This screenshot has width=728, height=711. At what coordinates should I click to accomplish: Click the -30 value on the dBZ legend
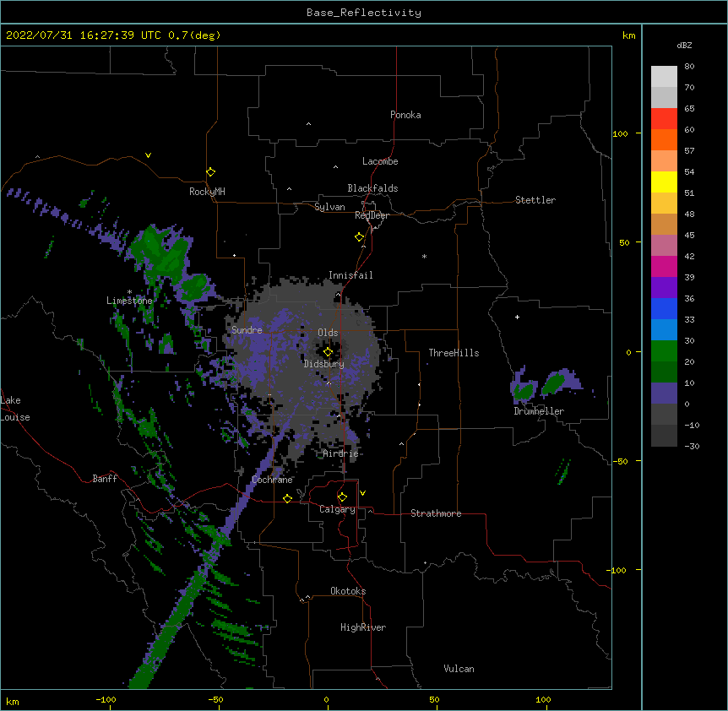point(692,446)
